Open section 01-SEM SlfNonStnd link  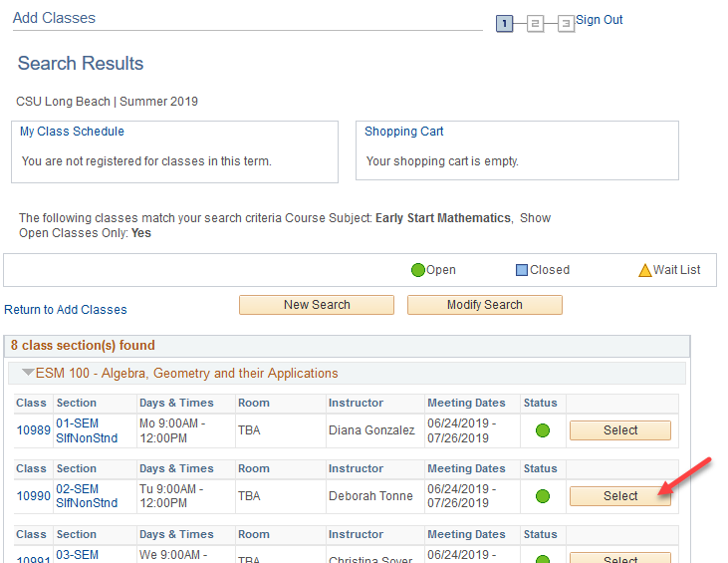tap(87, 430)
